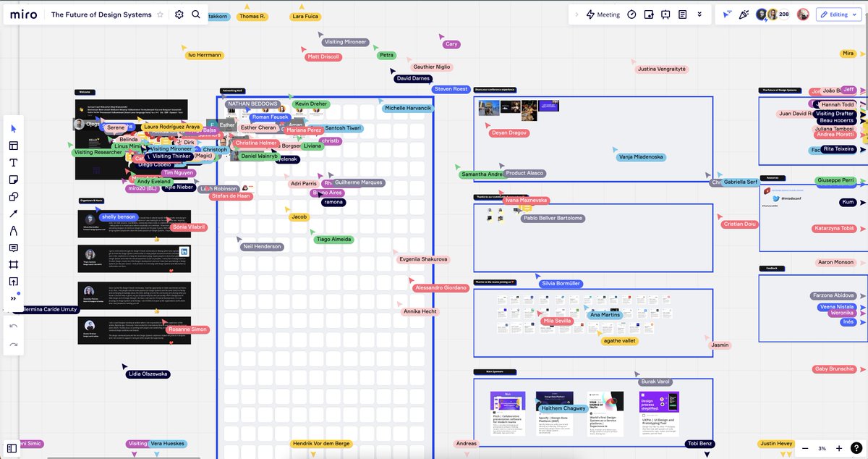
Task: Zoom in with the plus button
Action: pyautogui.click(x=838, y=448)
